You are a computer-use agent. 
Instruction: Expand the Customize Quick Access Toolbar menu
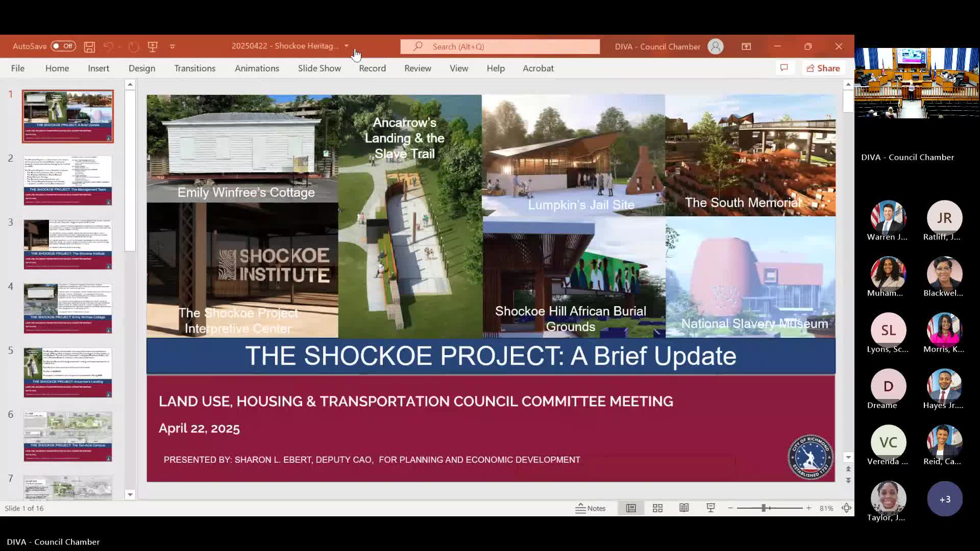click(x=173, y=46)
